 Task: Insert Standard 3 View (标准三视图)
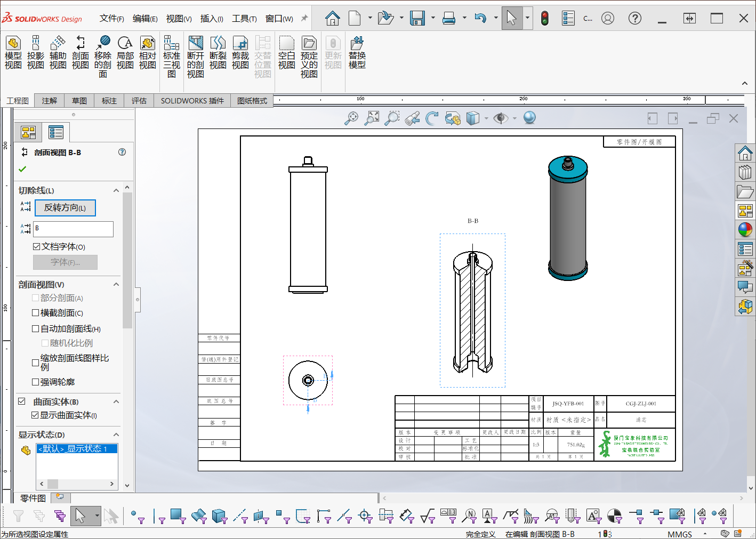[171, 56]
